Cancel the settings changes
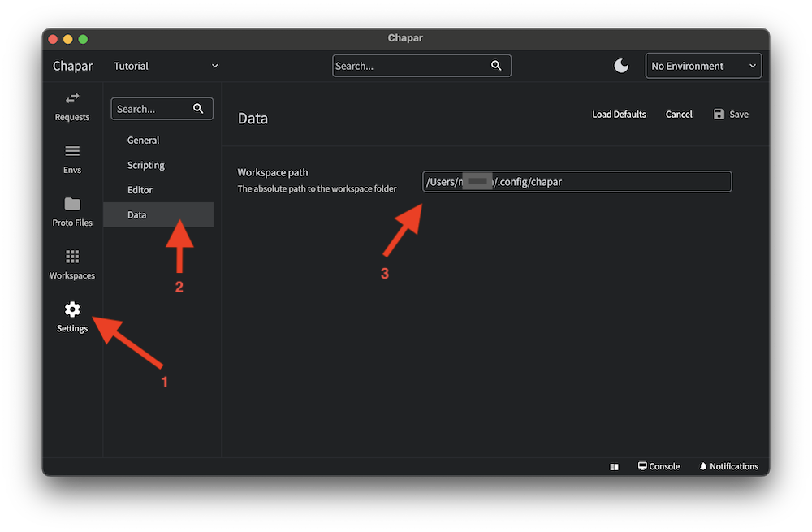The image size is (812, 532). tap(679, 114)
